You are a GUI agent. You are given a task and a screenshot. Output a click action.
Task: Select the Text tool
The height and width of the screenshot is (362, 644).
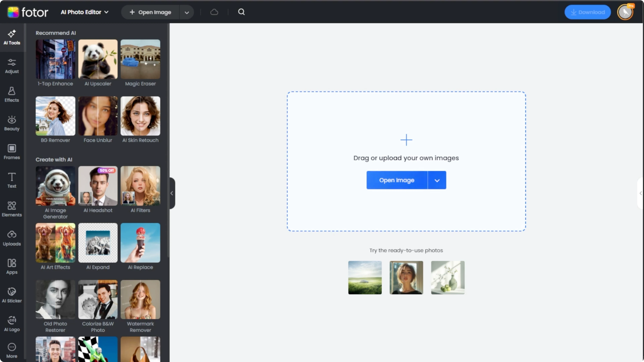tap(12, 180)
